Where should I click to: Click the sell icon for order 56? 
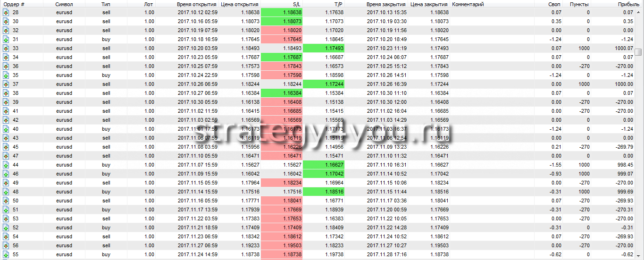click(x=6, y=245)
